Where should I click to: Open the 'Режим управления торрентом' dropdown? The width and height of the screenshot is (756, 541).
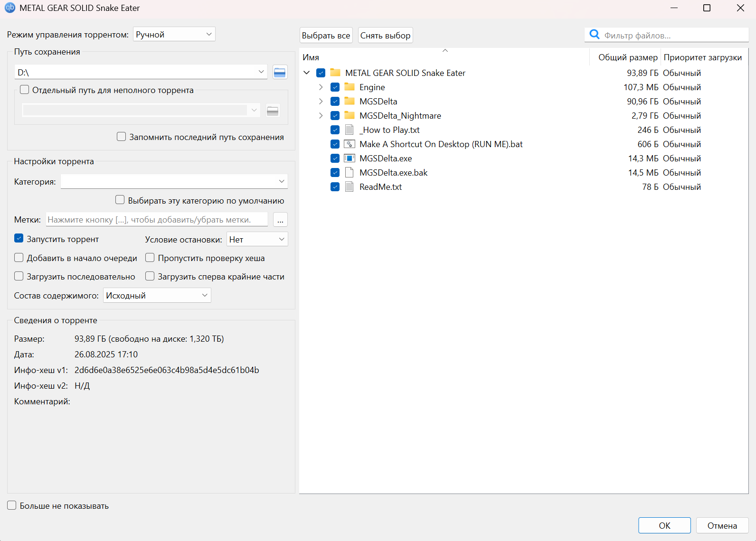tap(174, 34)
